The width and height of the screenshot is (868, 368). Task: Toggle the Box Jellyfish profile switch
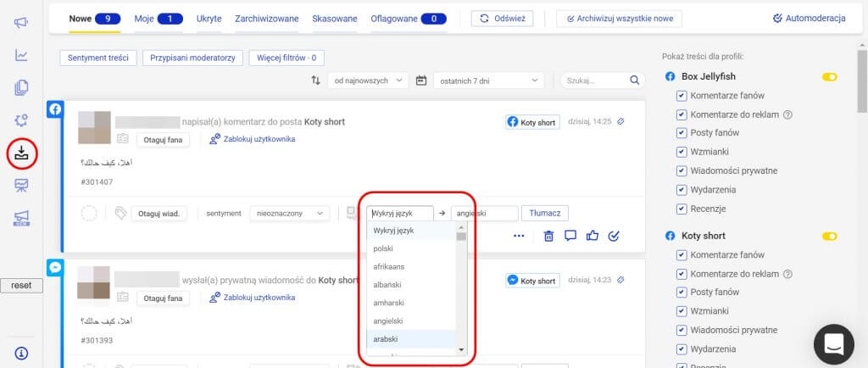(829, 77)
